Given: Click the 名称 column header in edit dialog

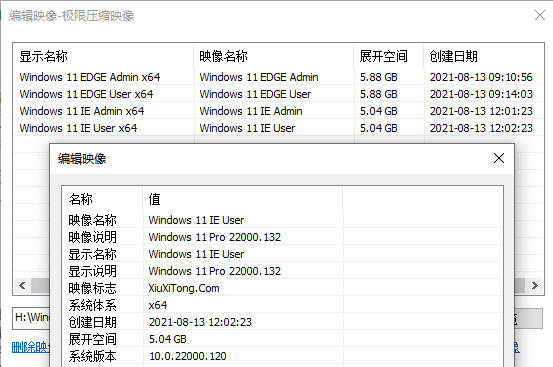Looking at the screenshot, I should pyautogui.click(x=103, y=199).
